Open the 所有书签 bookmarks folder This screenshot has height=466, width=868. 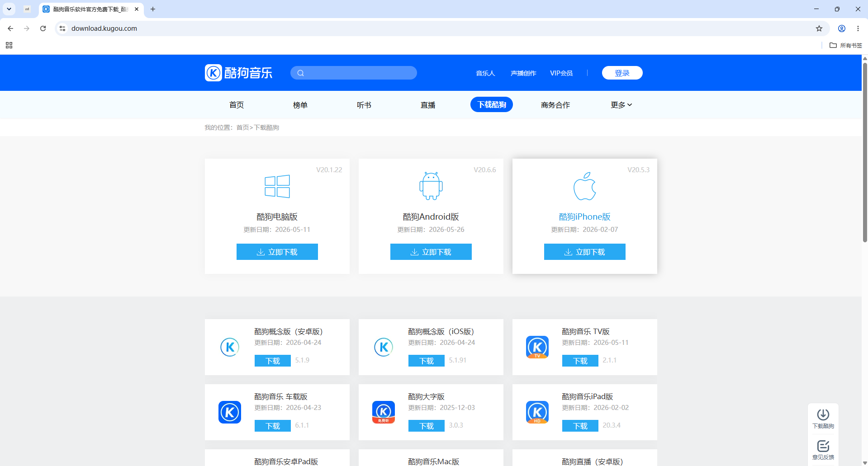pos(846,45)
